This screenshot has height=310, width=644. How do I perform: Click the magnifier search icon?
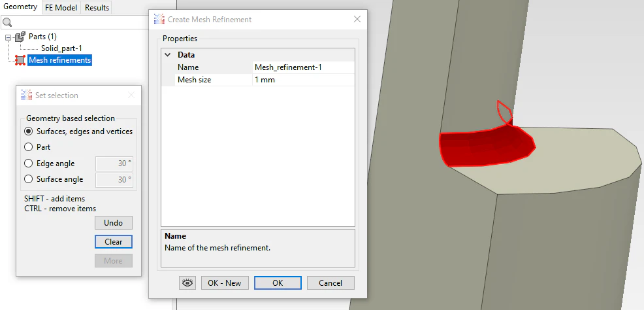(x=7, y=22)
